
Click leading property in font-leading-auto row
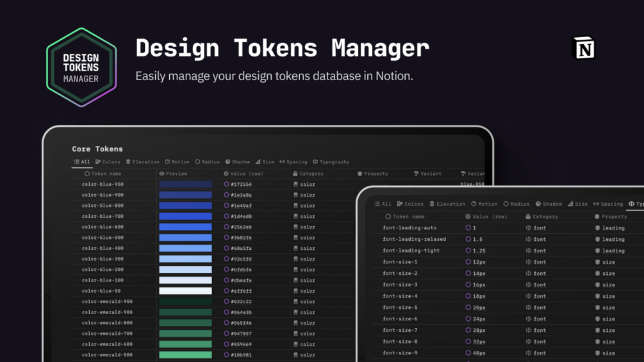[613, 228]
